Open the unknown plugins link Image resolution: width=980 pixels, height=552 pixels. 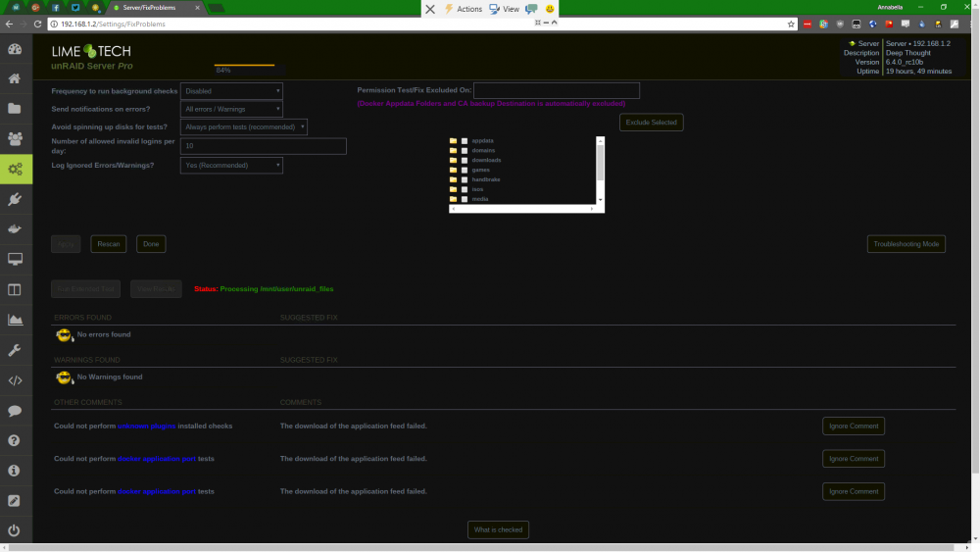(147, 426)
